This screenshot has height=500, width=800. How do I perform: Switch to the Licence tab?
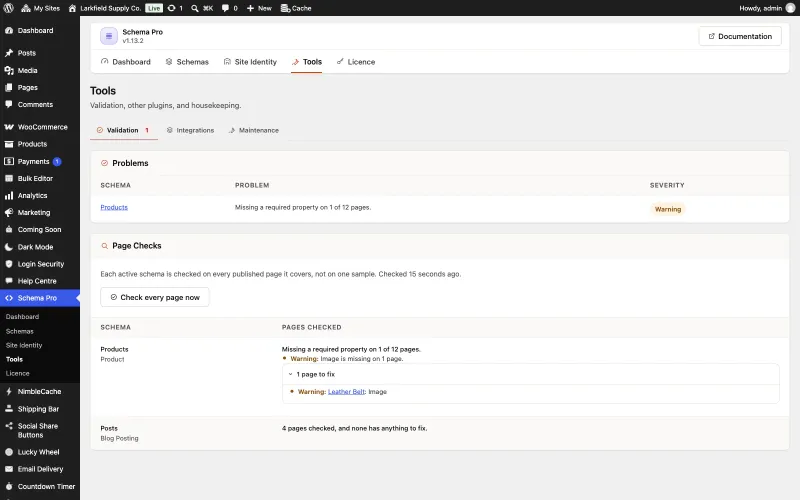pyautogui.click(x=356, y=62)
